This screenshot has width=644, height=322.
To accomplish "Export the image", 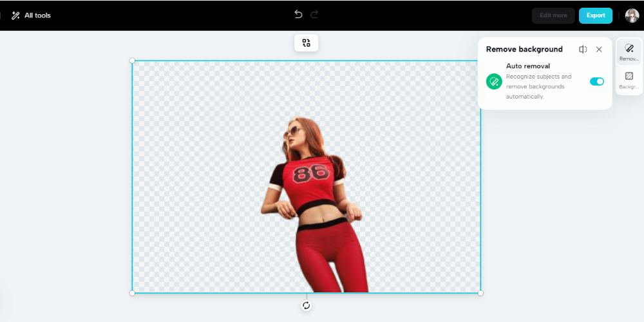I will [596, 15].
